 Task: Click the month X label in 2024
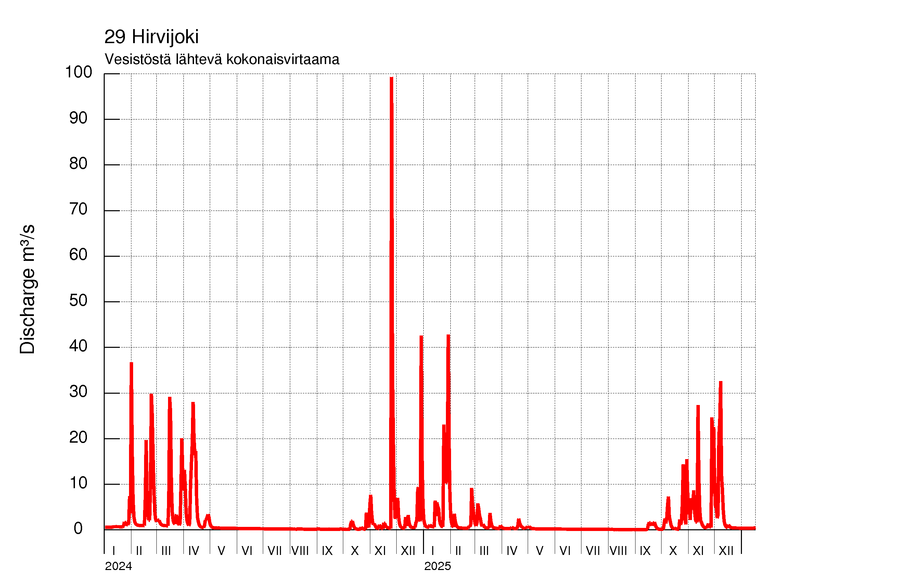355,551
